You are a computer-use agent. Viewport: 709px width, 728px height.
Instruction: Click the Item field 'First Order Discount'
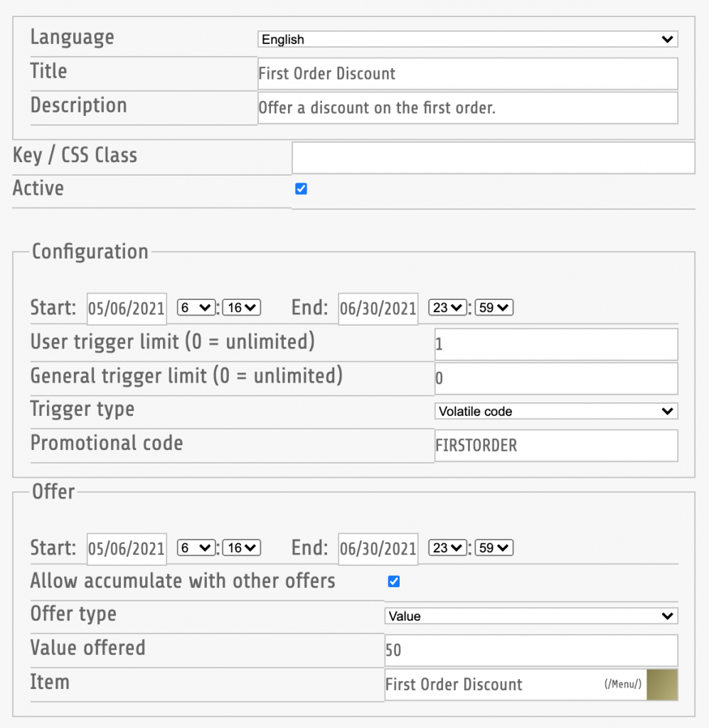[516, 685]
